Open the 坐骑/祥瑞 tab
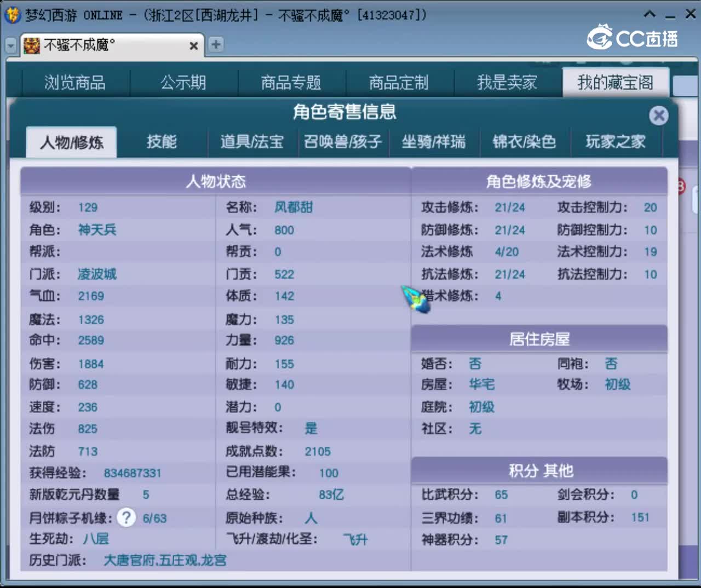This screenshot has height=588, width=701. tap(434, 142)
